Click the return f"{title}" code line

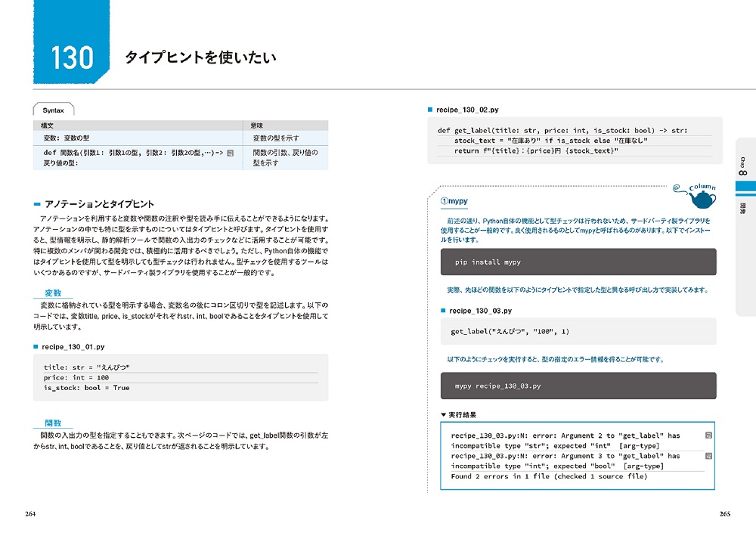point(536,150)
